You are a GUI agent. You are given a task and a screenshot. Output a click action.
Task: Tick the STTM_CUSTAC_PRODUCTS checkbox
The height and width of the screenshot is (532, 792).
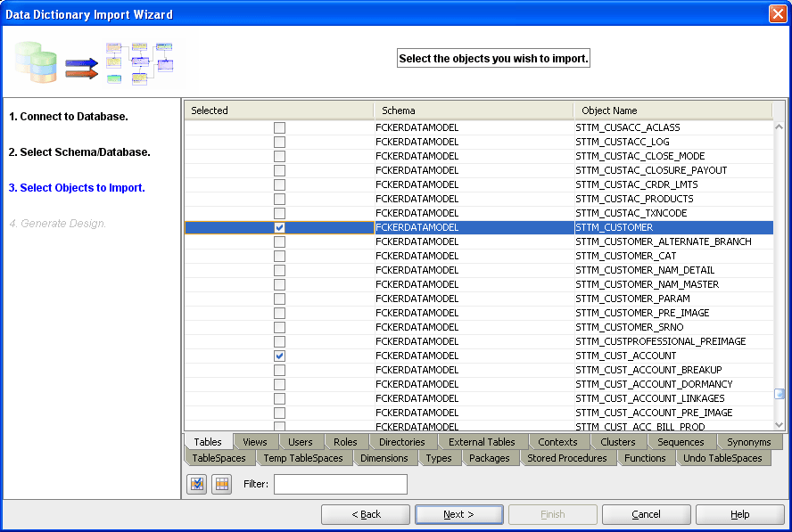(x=279, y=199)
